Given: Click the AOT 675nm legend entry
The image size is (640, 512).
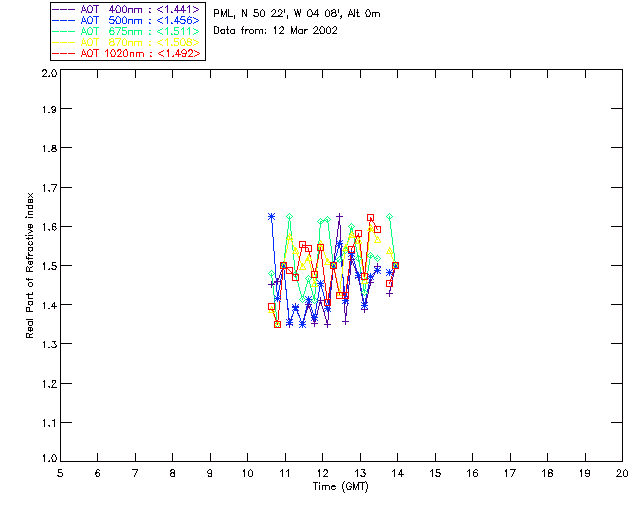Looking at the screenshot, I should point(126,31).
